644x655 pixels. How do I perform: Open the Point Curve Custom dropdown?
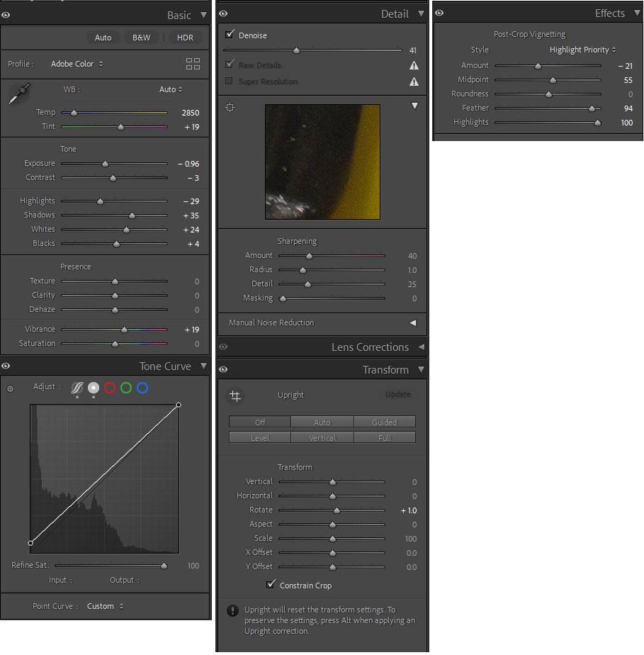(105, 606)
